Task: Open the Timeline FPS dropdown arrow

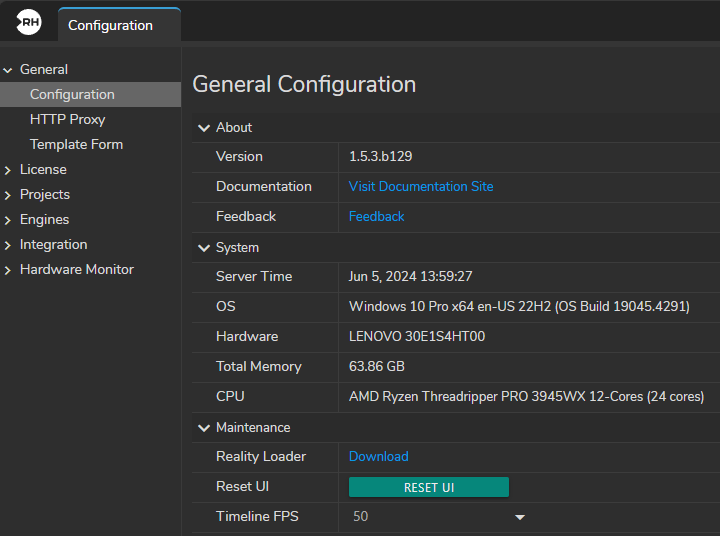Action: pyautogui.click(x=520, y=517)
